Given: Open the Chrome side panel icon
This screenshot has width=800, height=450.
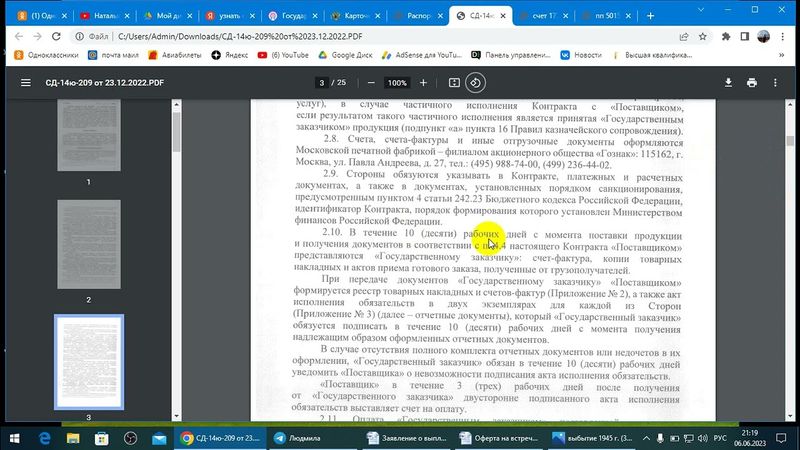Looking at the screenshot, I should coord(744,36).
